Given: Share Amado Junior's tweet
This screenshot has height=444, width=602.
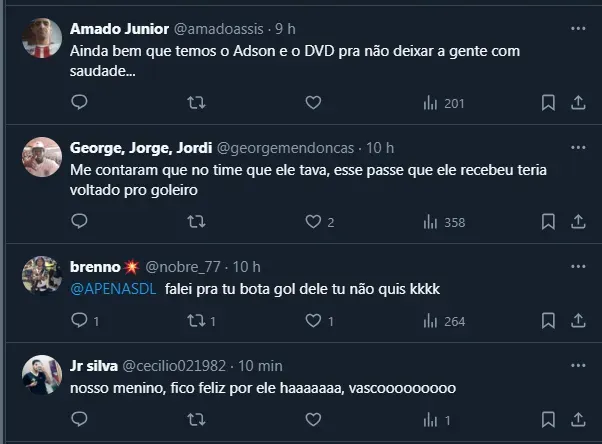Looking at the screenshot, I should click(578, 103).
